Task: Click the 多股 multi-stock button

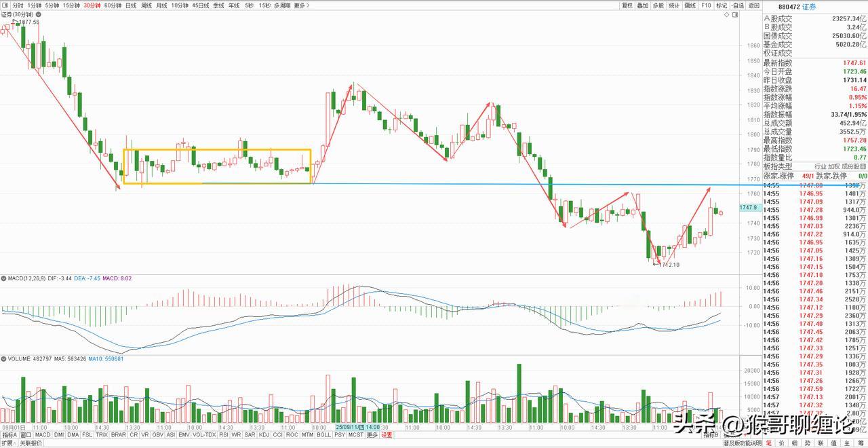Action: coord(658,5)
